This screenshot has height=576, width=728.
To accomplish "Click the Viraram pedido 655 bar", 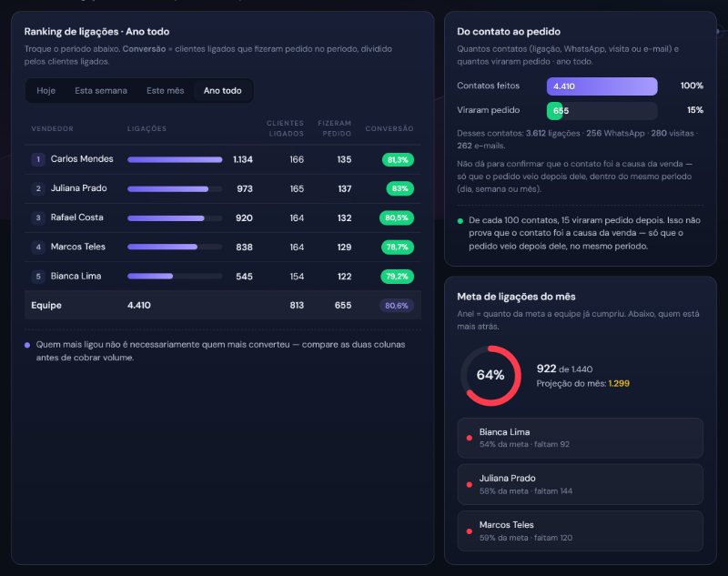I will click(602, 111).
